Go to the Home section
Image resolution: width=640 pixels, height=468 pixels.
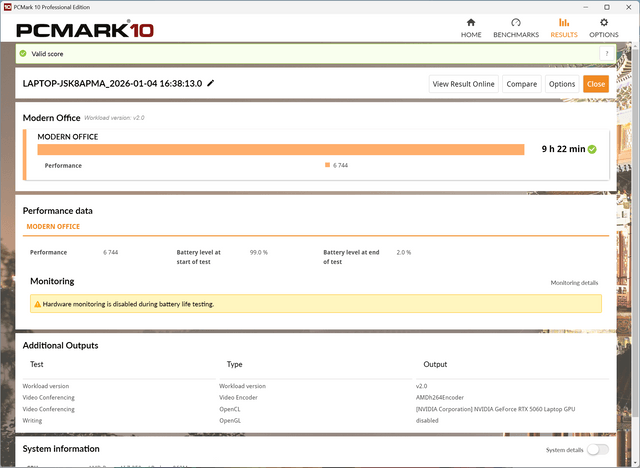tap(471, 28)
